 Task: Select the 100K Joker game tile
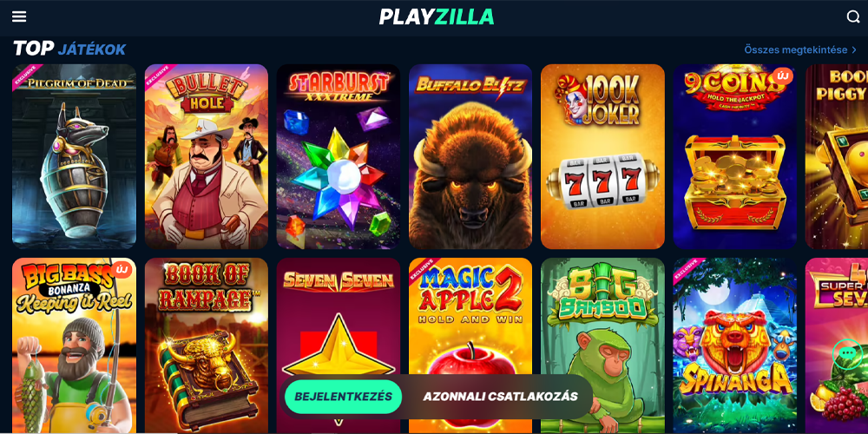[603, 156]
